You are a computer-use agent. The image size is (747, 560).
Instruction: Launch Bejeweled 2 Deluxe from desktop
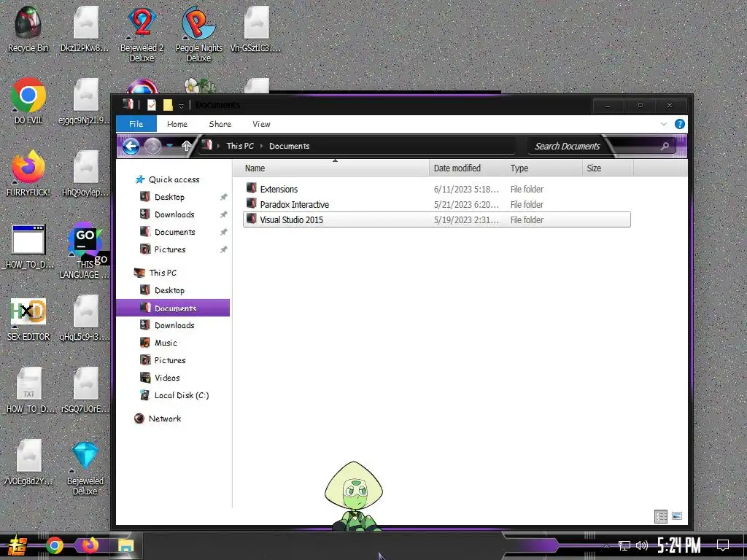[x=142, y=34]
